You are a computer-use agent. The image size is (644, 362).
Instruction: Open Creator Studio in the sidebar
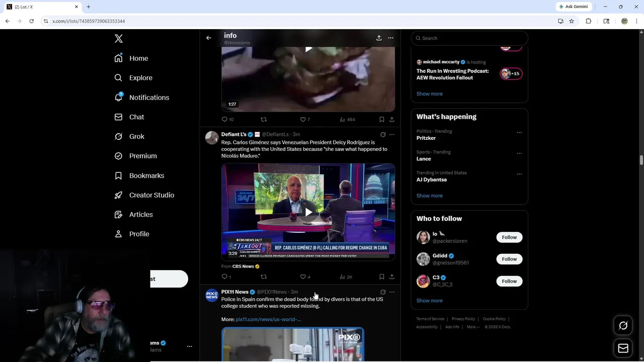(x=144, y=195)
